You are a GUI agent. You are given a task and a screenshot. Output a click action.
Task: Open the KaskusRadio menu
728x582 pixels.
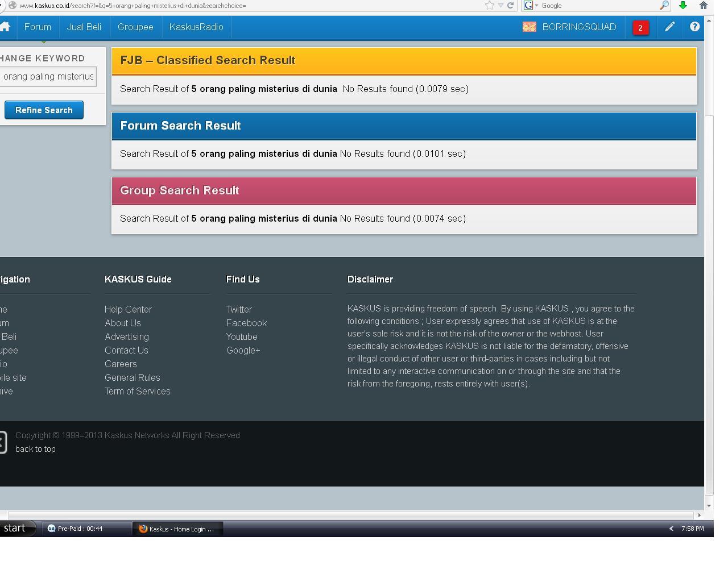tap(196, 27)
